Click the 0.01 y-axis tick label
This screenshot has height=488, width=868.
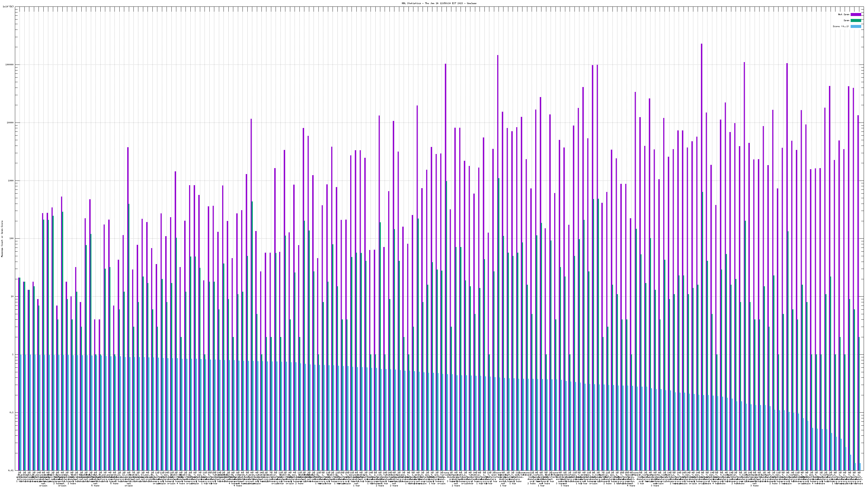point(11,470)
